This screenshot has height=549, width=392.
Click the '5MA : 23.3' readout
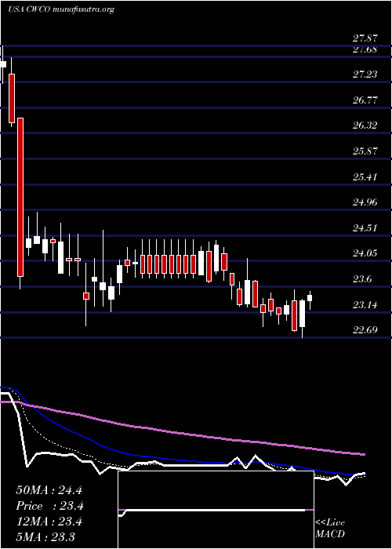click(x=45, y=537)
